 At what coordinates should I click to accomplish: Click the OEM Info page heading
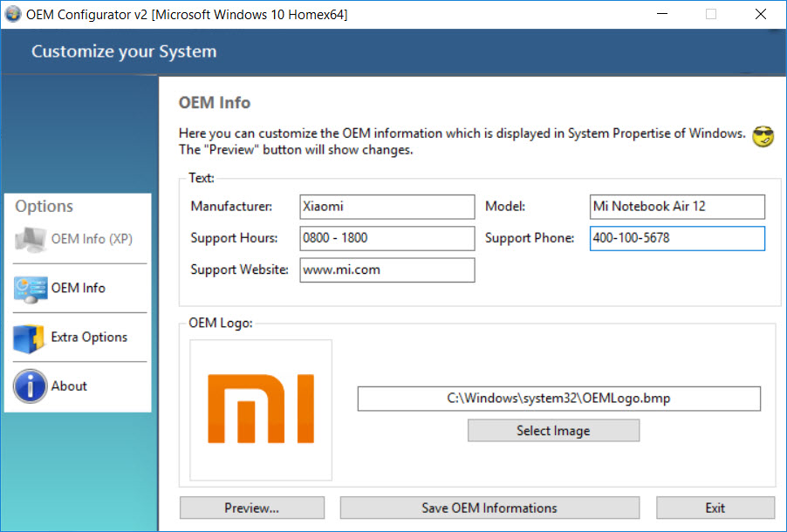tap(215, 102)
